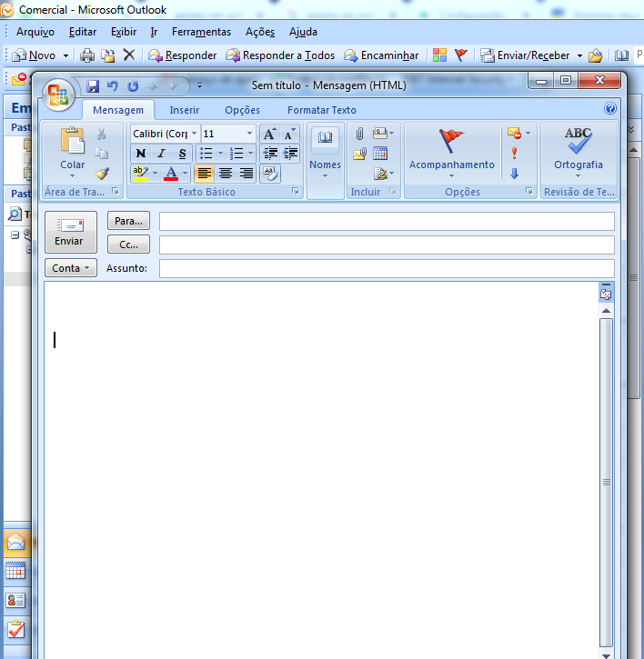Insert calendar icon in Incluir group

coord(380,154)
